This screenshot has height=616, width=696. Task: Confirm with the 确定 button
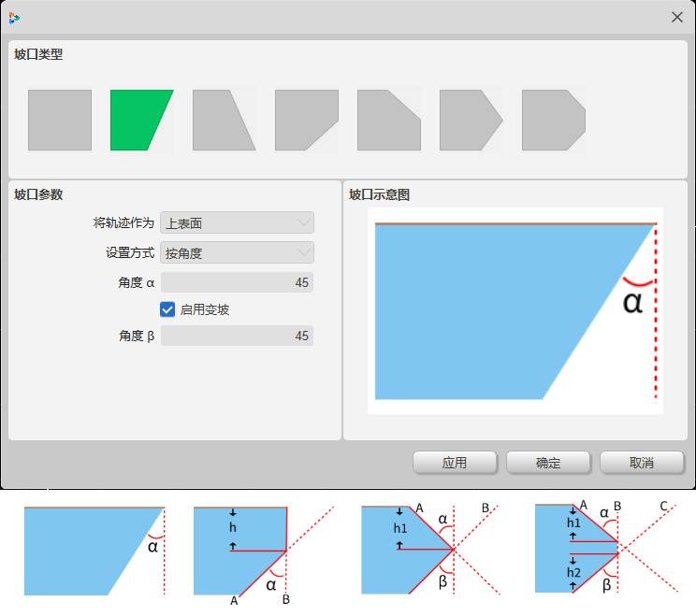coord(548,463)
